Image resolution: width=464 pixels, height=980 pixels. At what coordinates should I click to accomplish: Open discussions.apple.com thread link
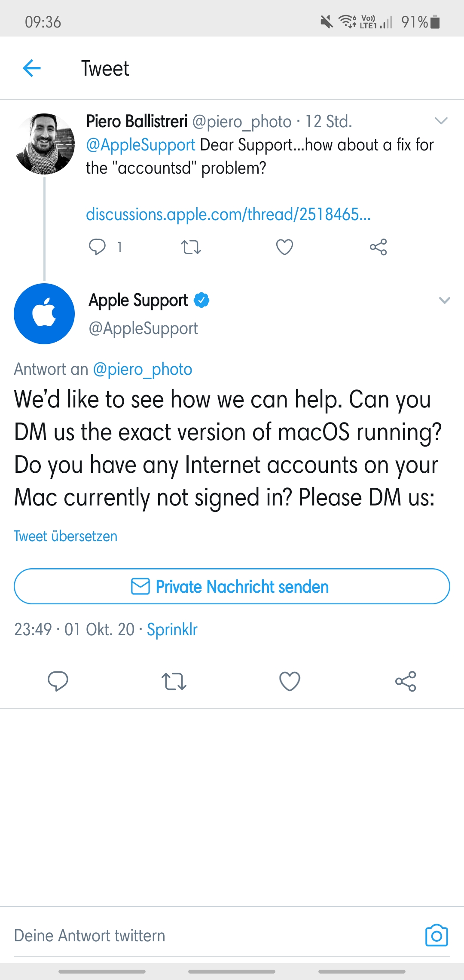coord(228,214)
